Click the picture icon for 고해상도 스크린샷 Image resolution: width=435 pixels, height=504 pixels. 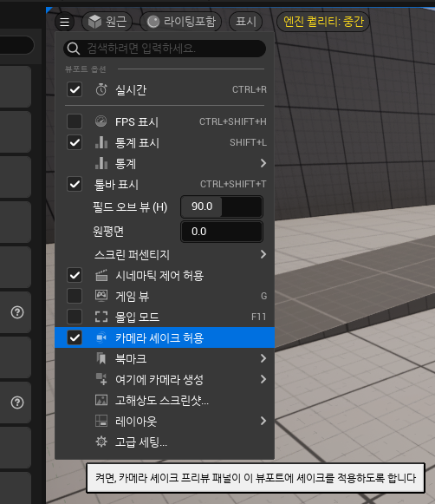(101, 400)
